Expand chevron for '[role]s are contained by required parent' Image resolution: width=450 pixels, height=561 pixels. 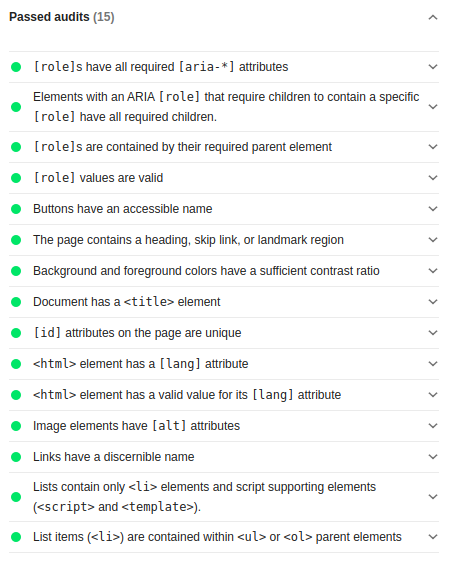click(433, 147)
